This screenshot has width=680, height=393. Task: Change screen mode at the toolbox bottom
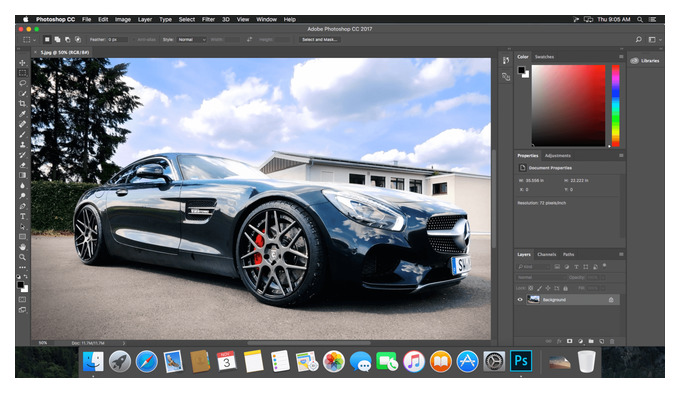(x=23, y=310)
